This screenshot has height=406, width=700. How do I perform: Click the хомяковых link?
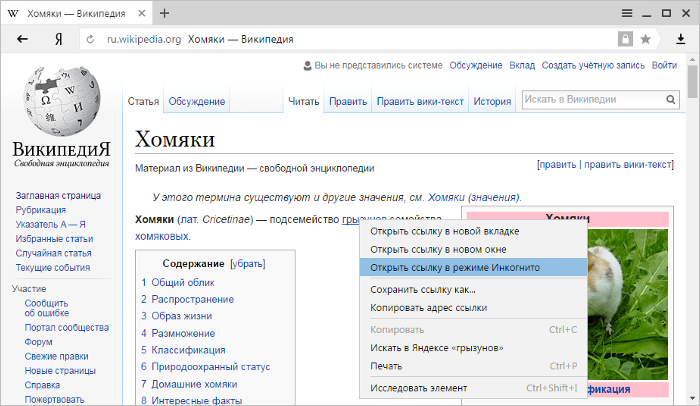click(x=162, y=236)
